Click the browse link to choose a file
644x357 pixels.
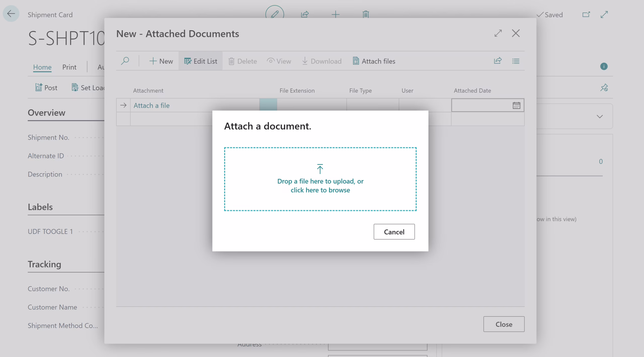pos(320,190)
